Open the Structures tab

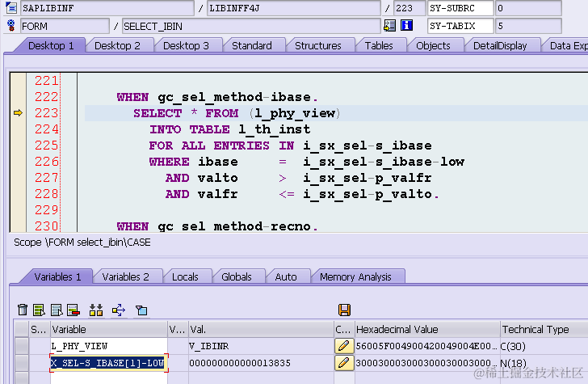[318, 46]
